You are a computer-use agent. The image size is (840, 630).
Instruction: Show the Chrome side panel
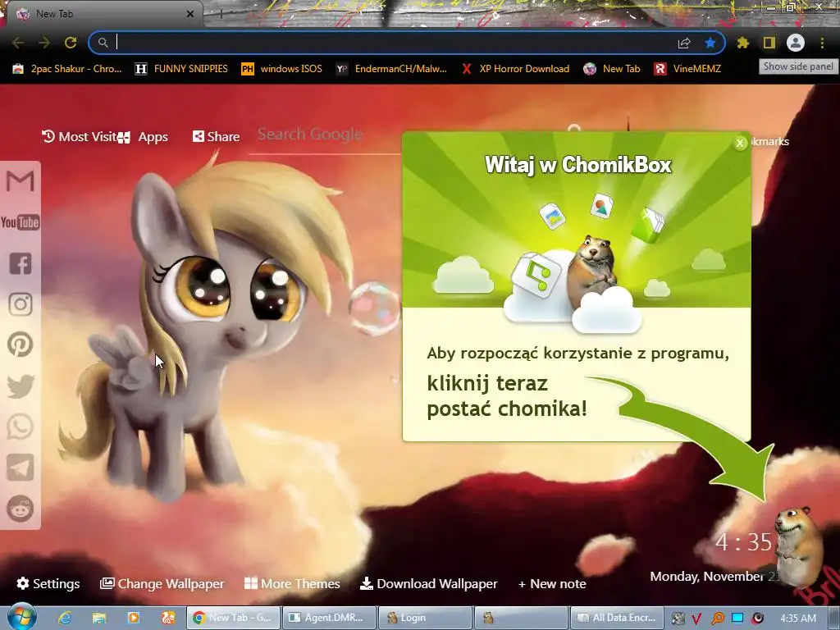[x=769, y=43]
